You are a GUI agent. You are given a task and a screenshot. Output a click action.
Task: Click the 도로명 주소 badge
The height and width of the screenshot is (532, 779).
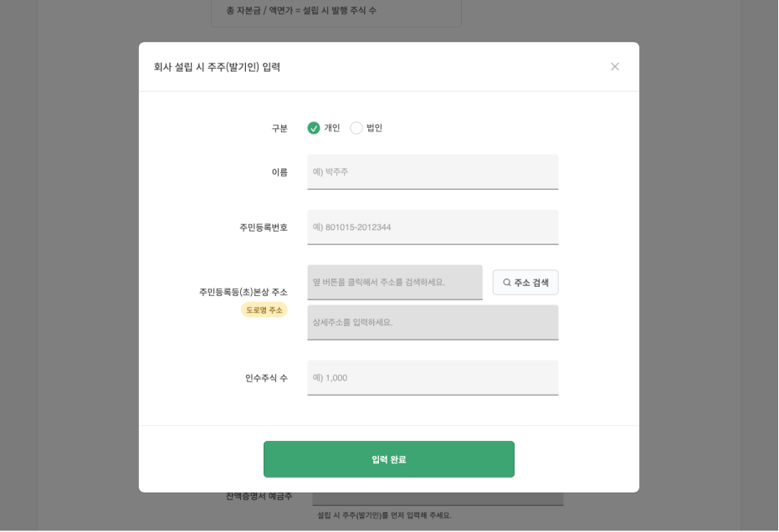(x=264, y=309)
